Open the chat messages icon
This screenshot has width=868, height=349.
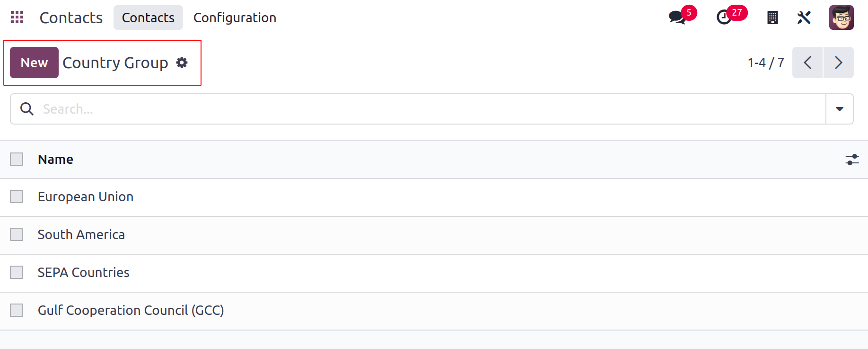pyautogui.click(x=677, y=18)
